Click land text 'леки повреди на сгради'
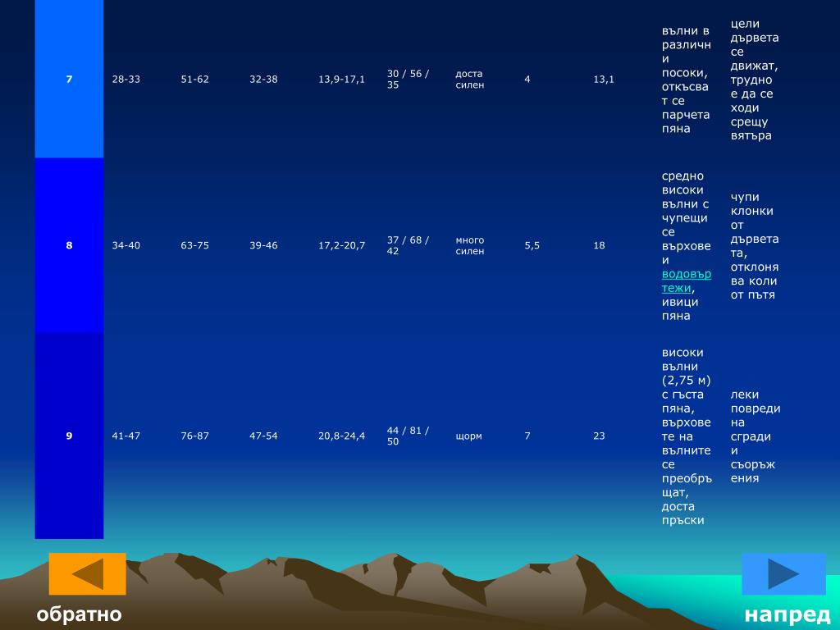This screenshot has height=630, width=840. coord(756,415)
